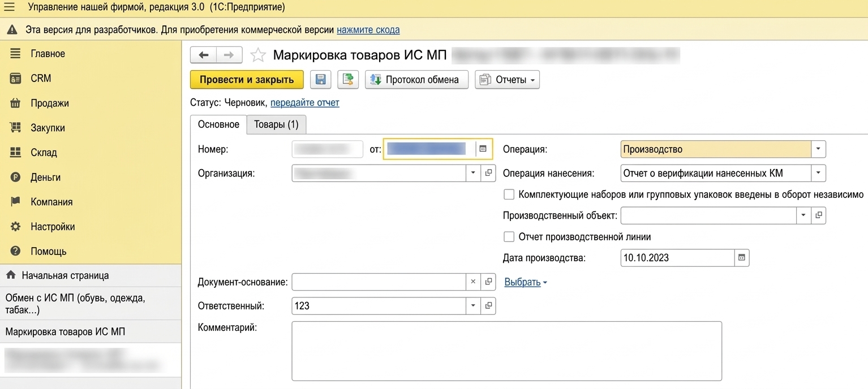Go forward with the right arrow button
868x389 pixels.
point(229,55)
